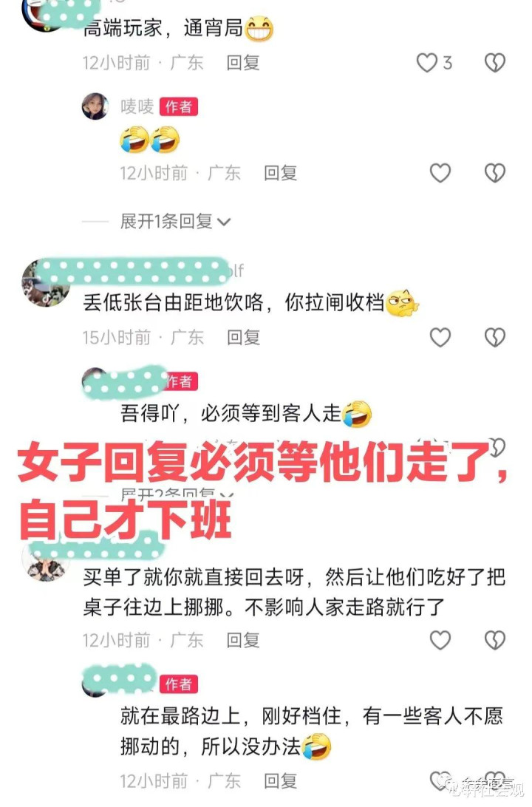Image resolution: width=532 pixels, height=807 pixels.
Task: Like the 丢低张台 comment from 15小时前
Action: coord(440,337)
